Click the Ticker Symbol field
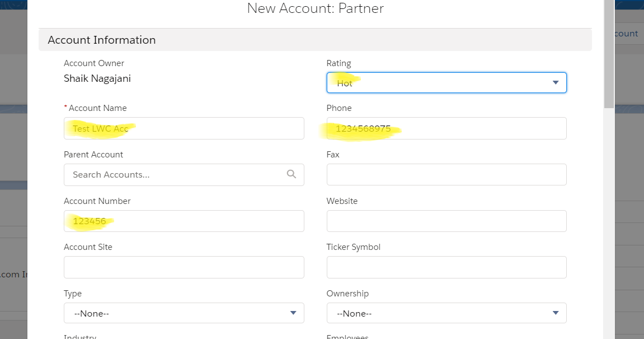Image resolution: width=644 pixels, height=339 pixels. click(446, 267)
